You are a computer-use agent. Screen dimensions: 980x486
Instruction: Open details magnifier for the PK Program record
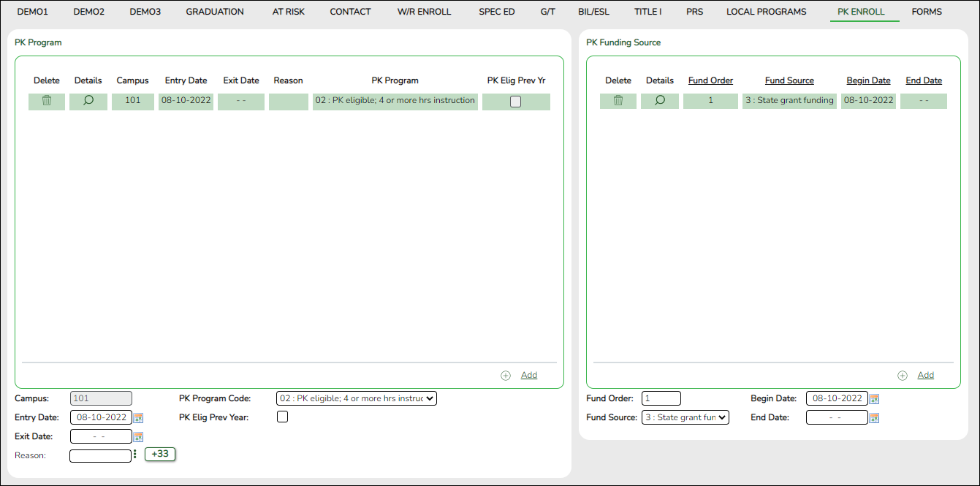(x=88, y=101)
